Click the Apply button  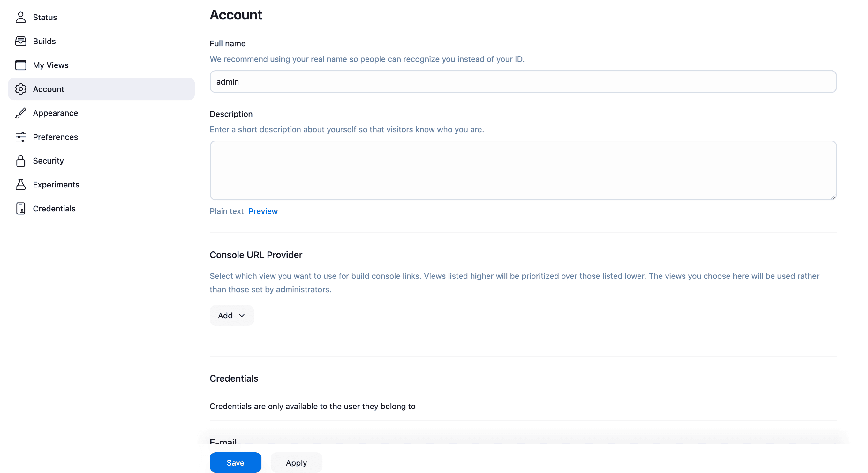296,462
